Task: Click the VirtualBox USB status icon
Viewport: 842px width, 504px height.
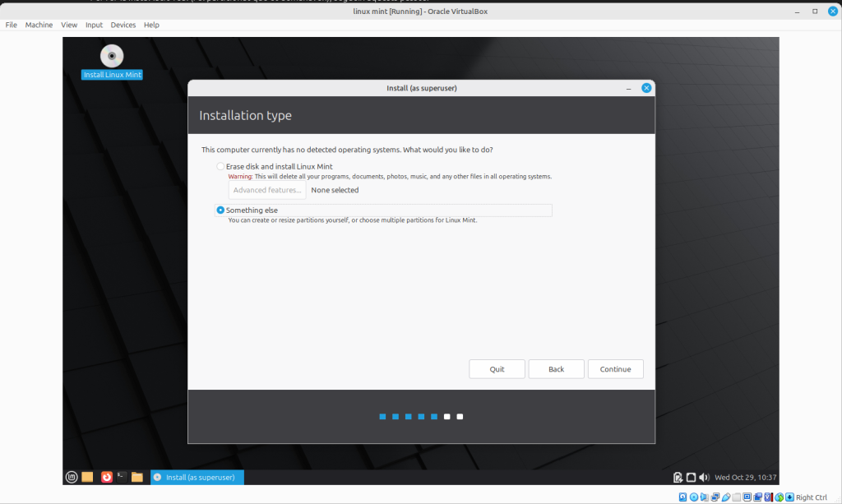Action: click(x=725, y=497)
